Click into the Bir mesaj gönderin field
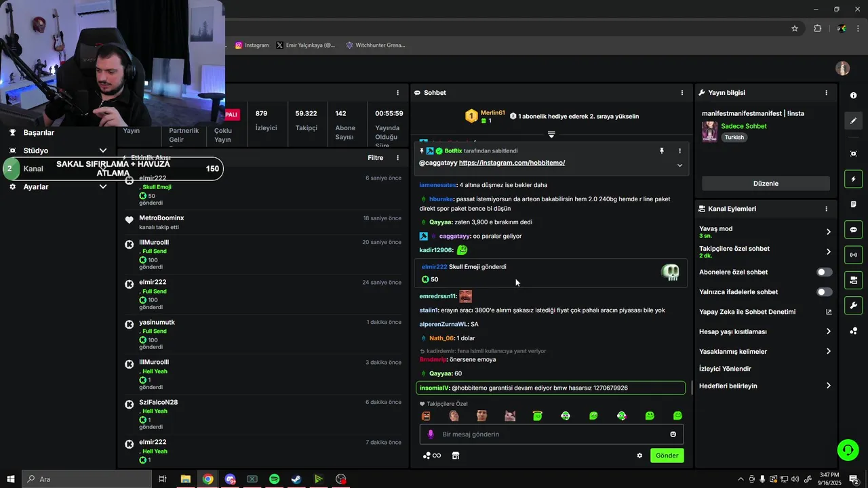 [x=551, y=434]
